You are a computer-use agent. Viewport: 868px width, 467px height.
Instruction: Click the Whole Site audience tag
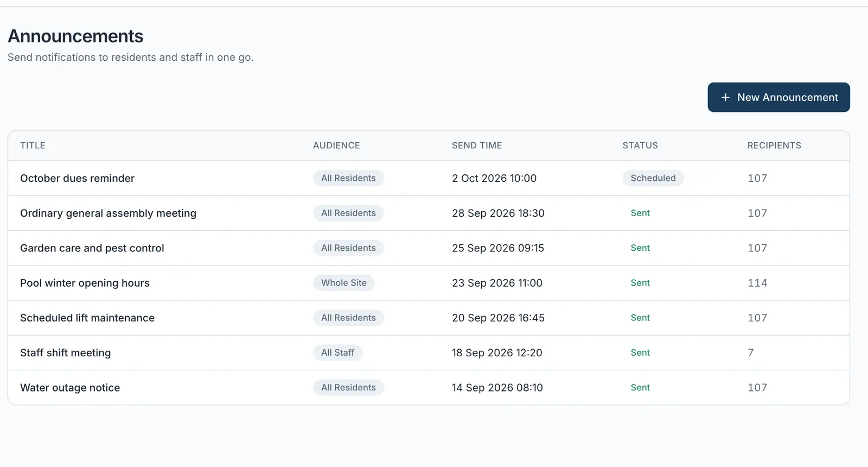pos(344,283)
